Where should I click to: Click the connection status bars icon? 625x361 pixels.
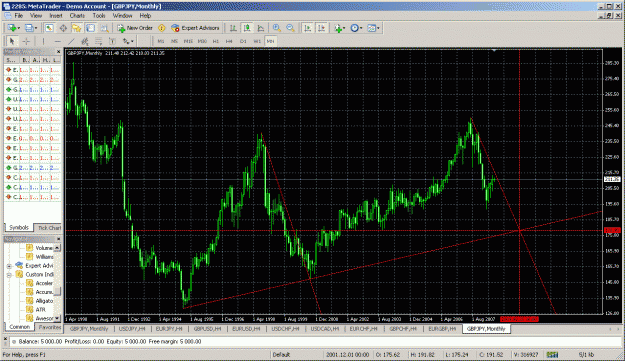click(552, 354)
